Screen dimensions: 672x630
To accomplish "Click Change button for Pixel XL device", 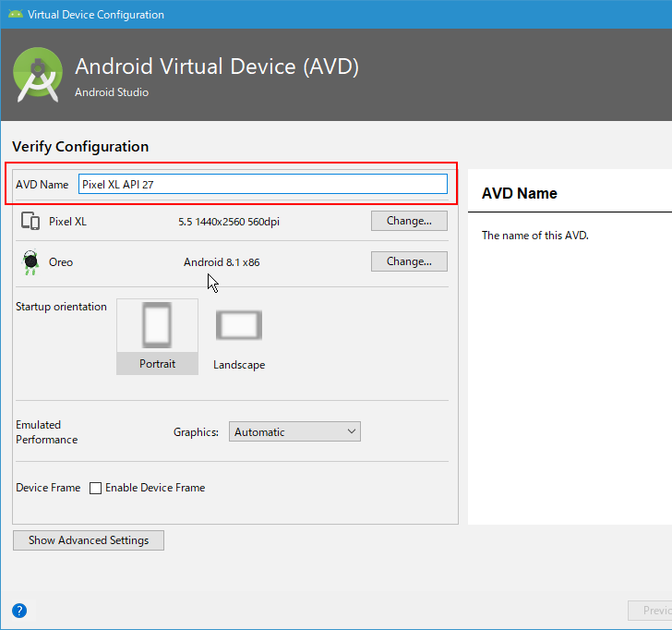I will click(x=409, y=221).
